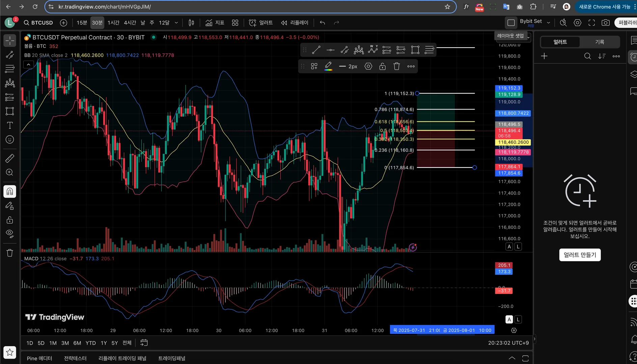Toggle magnet mode in left toolbar

click(10, 191)
